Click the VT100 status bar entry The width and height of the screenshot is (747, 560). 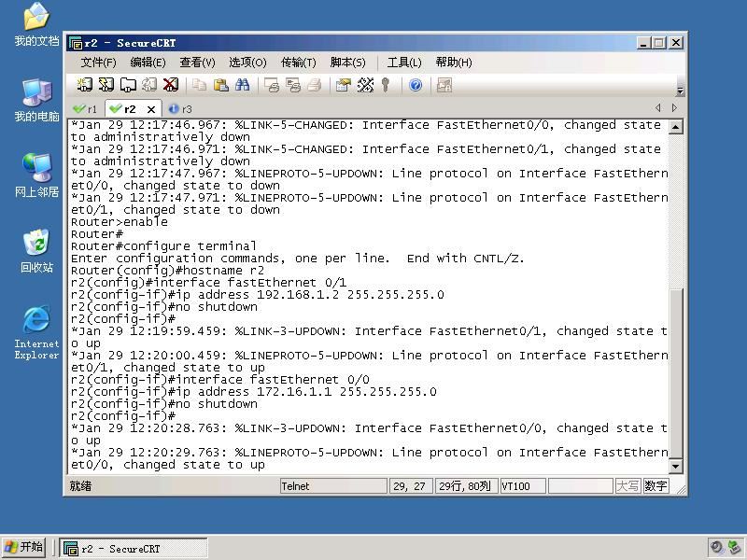point(523,486)
